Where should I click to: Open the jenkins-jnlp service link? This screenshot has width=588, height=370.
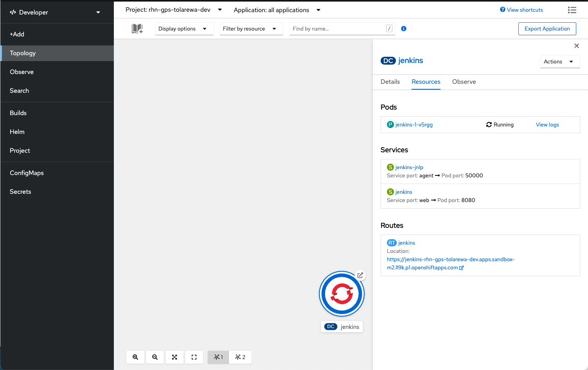click(x=409, y=167)
